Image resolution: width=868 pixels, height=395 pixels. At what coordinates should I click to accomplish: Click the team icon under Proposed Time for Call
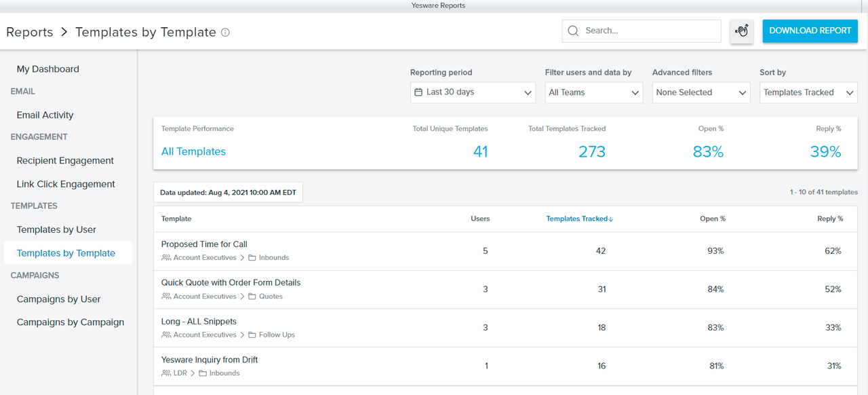pos(166,258)
